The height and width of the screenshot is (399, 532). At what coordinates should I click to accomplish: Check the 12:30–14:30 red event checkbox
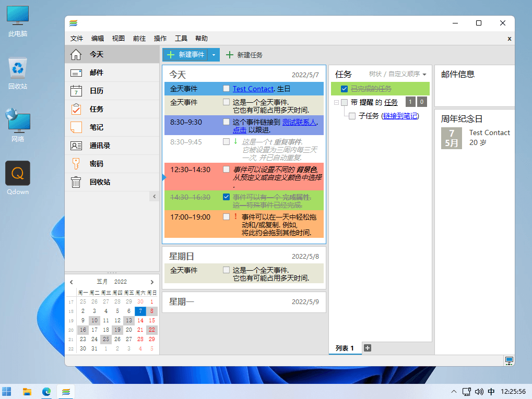point(226,169)
